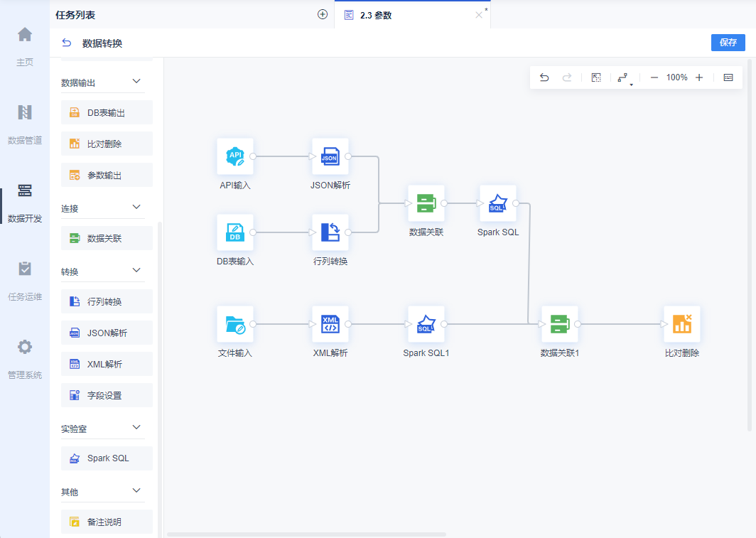Screen dimensions: 756x538
Task: Select the 数据关联1 node on canvas
Action: point(560,324)
